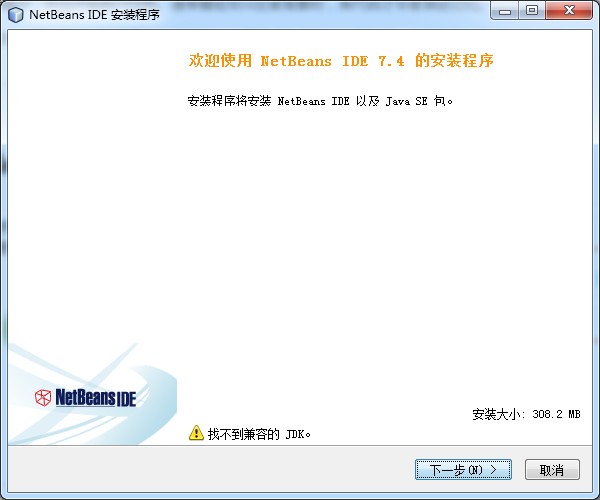The height and width of the screenshot is (500, 600).
Task: Click the 安装大小: 308.2 MB text
Action: tap(526, 414)
